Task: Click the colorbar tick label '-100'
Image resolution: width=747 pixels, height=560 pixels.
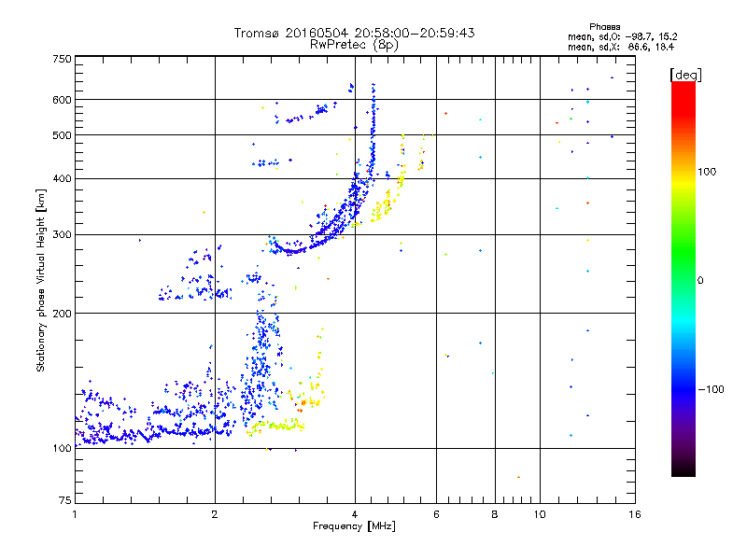Action: 712,389
